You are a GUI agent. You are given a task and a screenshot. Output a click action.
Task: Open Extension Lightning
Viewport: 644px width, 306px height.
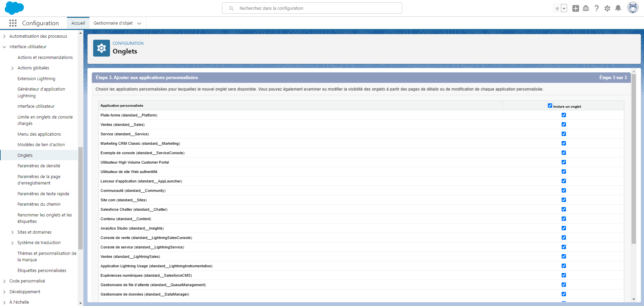(x=36, y=79)
